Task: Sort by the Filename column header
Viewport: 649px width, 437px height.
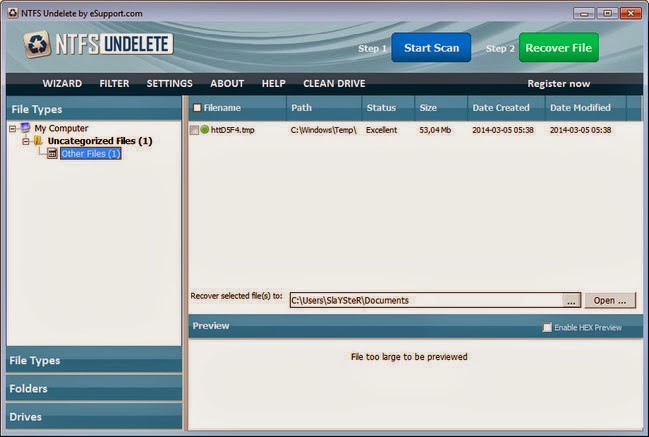Action: click(x=237, y=108)
